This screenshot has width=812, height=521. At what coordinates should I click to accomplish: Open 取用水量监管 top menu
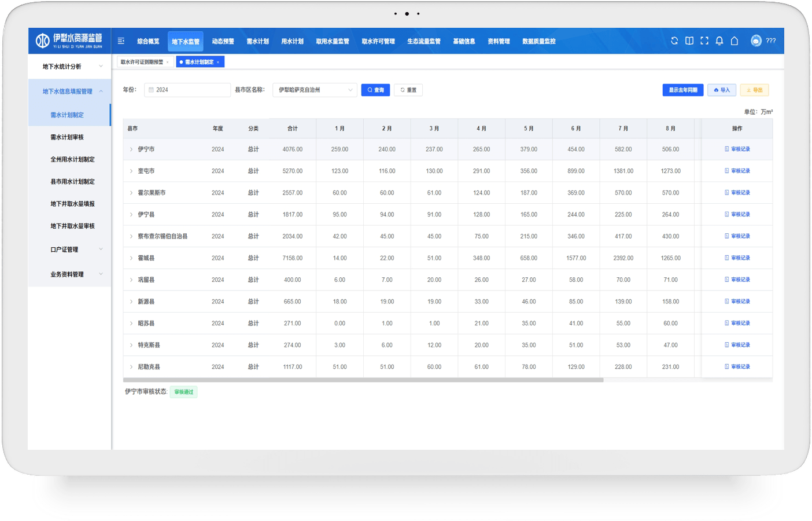(333, 41)
